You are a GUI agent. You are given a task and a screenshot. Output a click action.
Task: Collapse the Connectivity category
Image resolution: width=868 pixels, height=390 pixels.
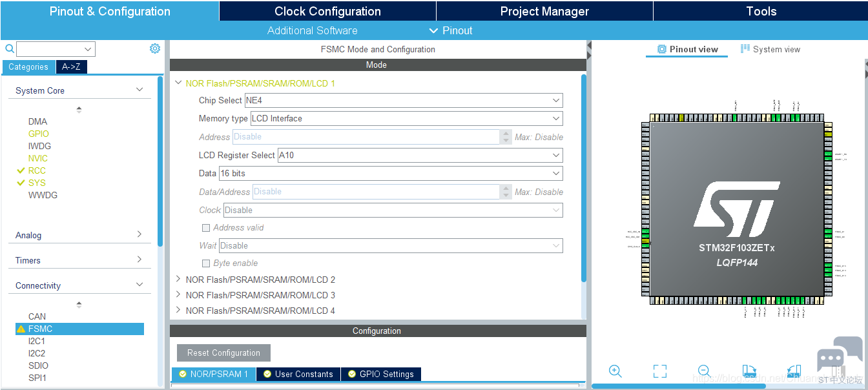pyautogui.click(x=139, y=285)
